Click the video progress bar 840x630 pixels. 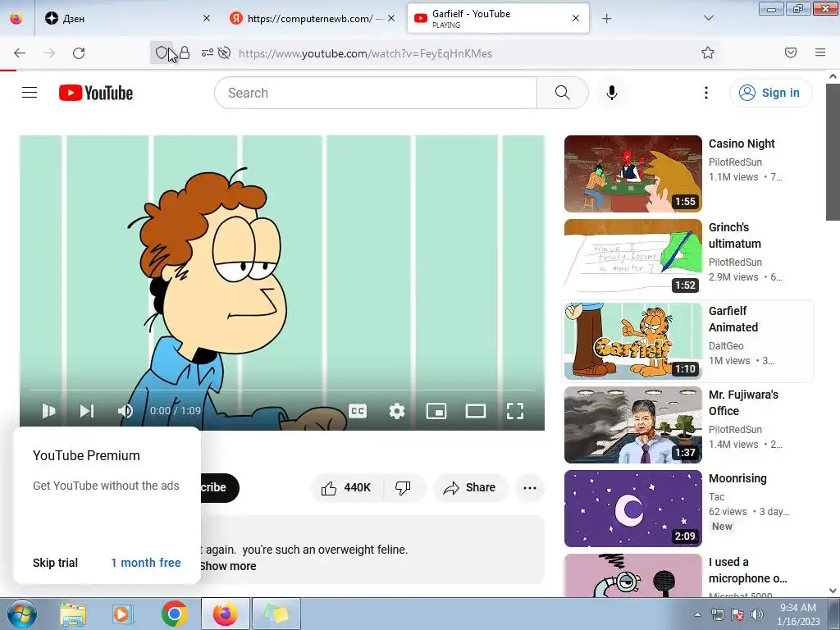coord(282,390)
